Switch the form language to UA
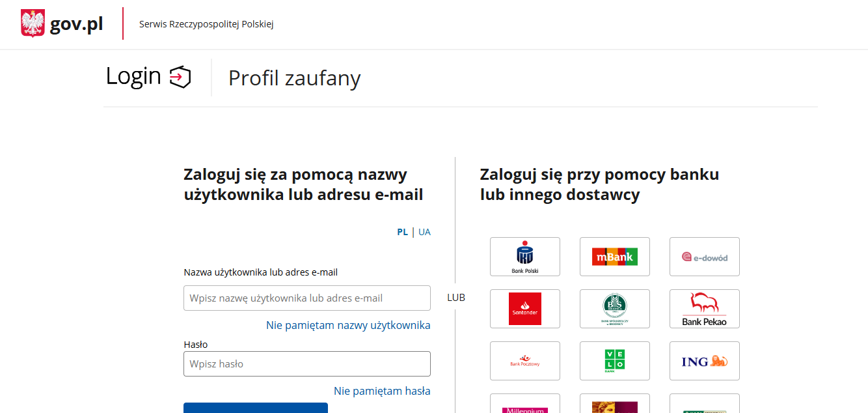The image size is (868, 413). coord(424,231)
